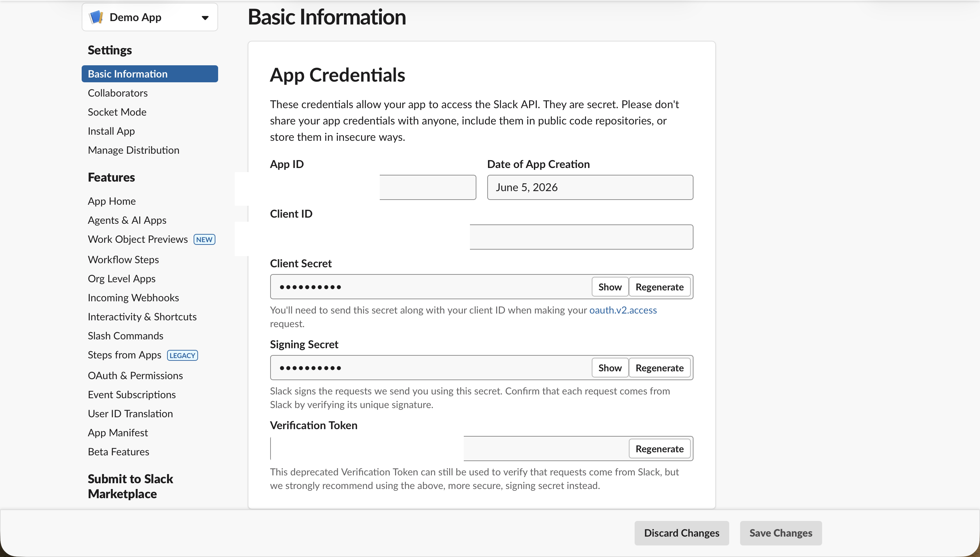Open Agents & AI Apps feature
Screen dimensions: 980x557
pos(127,220)
